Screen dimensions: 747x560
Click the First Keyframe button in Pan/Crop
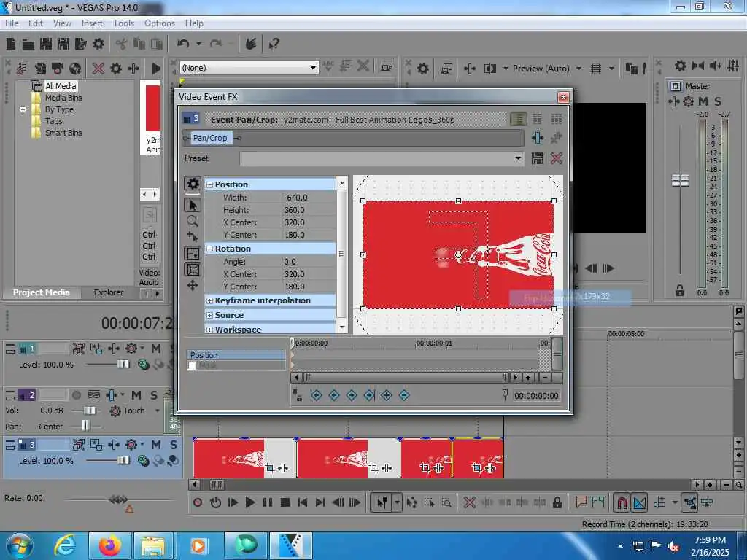(x=316, y=395)
